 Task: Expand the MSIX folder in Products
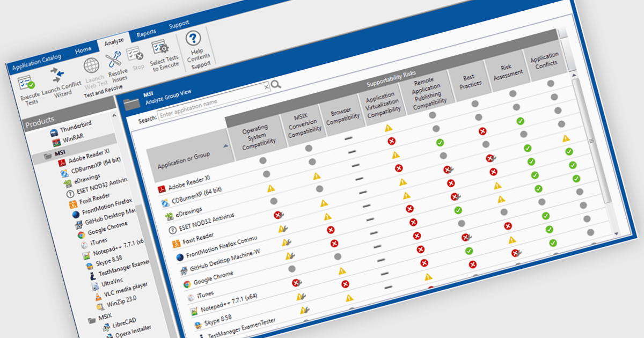(x=91, y=320)
